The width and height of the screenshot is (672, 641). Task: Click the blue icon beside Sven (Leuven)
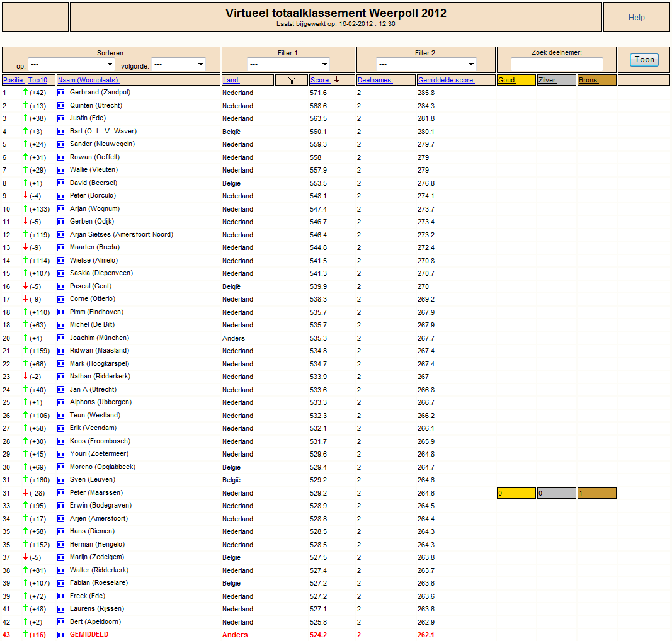[x=61, y=480]
